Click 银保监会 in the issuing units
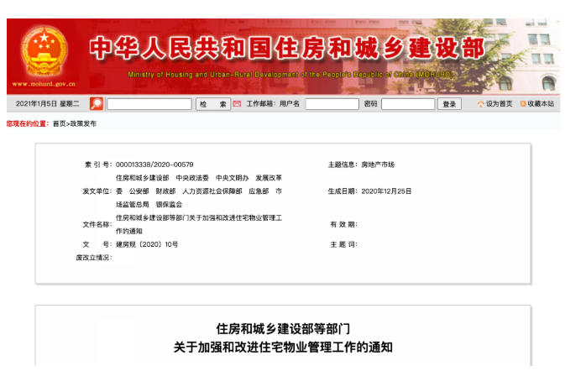The image size is (565, 392). pos(169,205)
